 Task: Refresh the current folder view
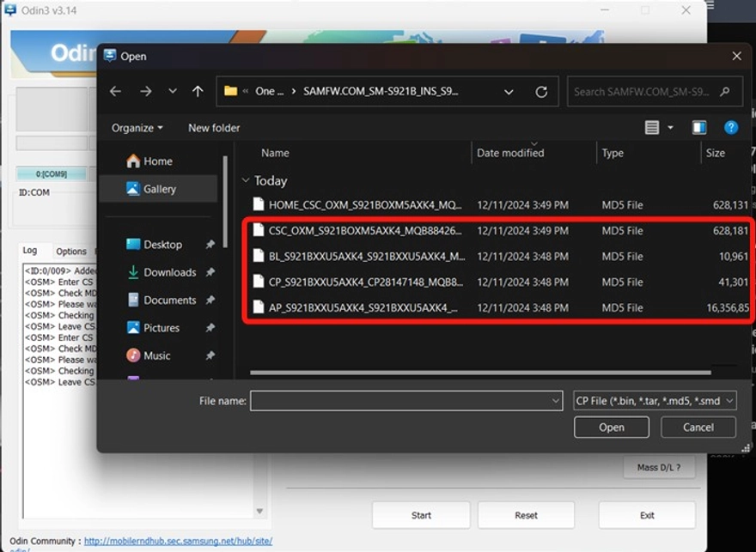click(x=542, y=91)
